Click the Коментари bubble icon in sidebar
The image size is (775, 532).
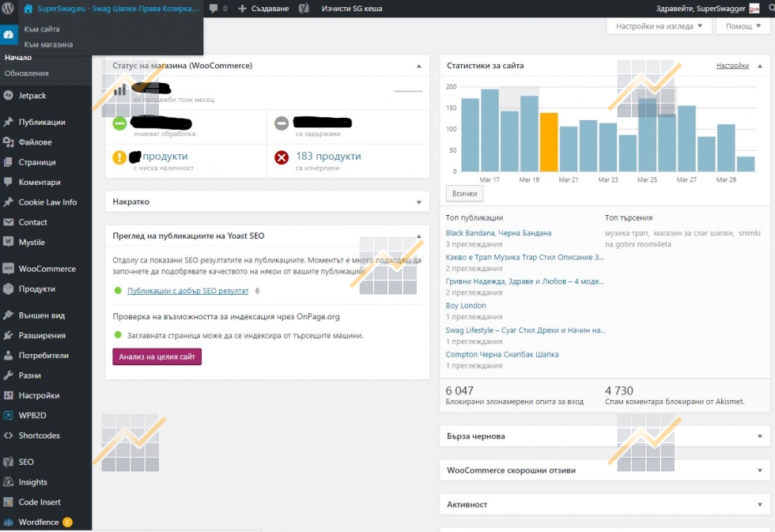[8, 182]
